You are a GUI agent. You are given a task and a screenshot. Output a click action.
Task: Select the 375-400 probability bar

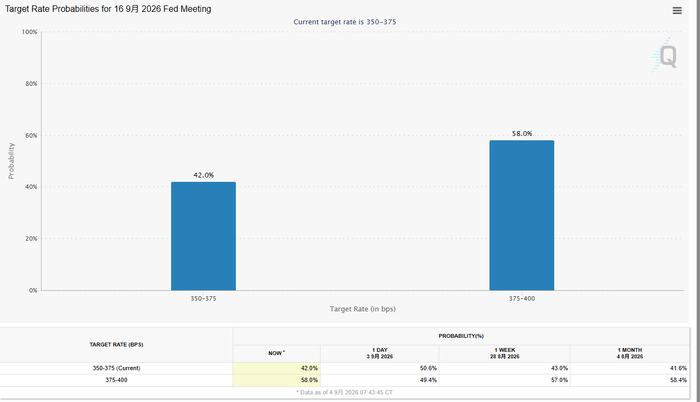pyautogui.click(x=521, y=215)
